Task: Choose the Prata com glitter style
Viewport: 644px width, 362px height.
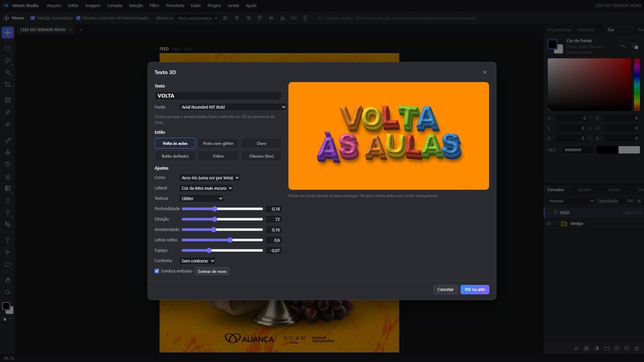Action: click(x=218, y=143)
